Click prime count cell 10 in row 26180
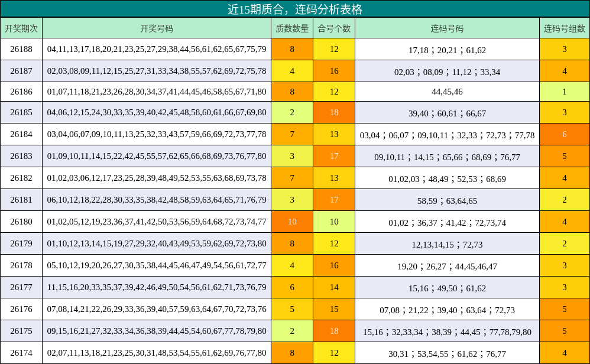590x364 pixels. tap(292, 222)
